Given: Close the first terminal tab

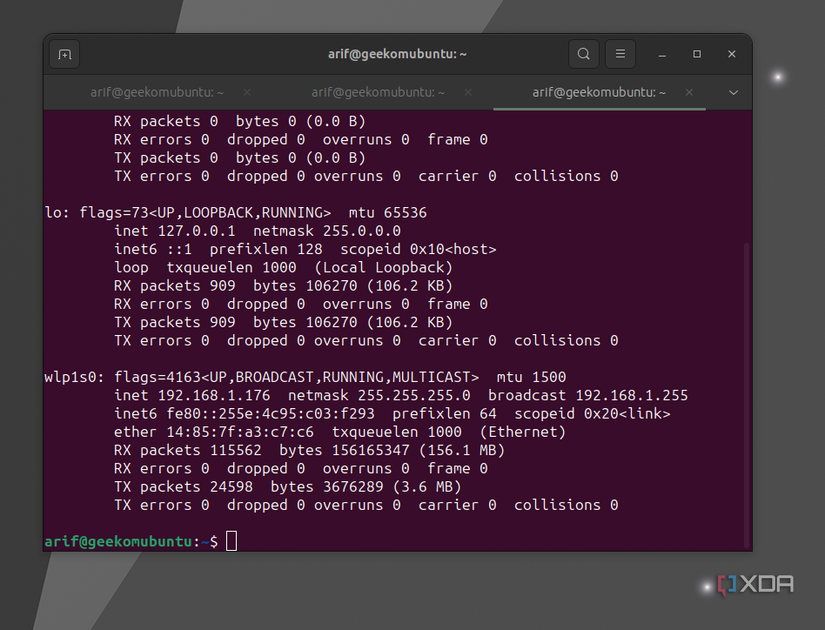Looking at the screenshot, I should (x=247, y=93).
